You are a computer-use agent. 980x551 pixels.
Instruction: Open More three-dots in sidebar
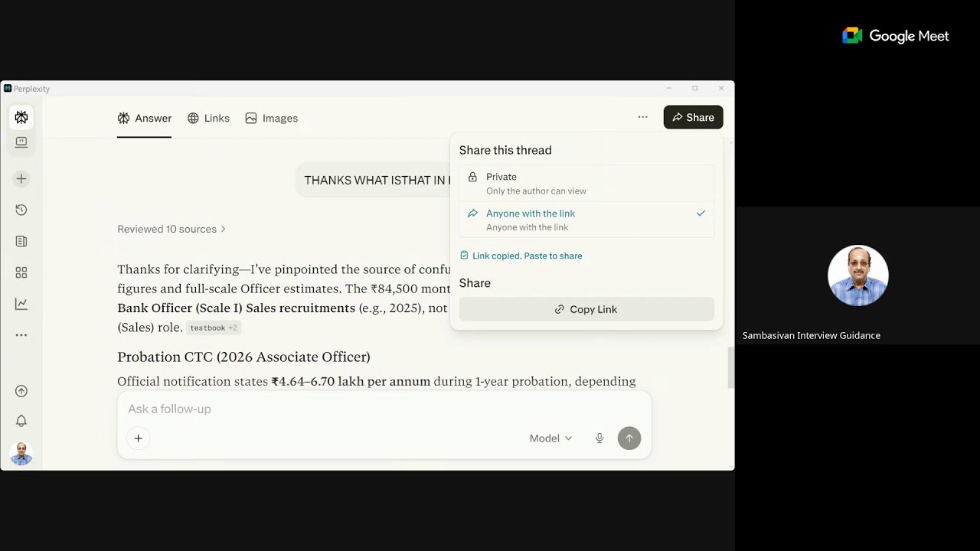click(x=21, y=335)
